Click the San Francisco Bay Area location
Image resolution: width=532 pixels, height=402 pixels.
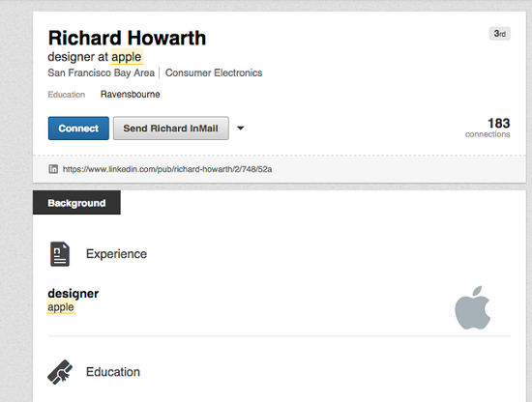pos(102,72)
